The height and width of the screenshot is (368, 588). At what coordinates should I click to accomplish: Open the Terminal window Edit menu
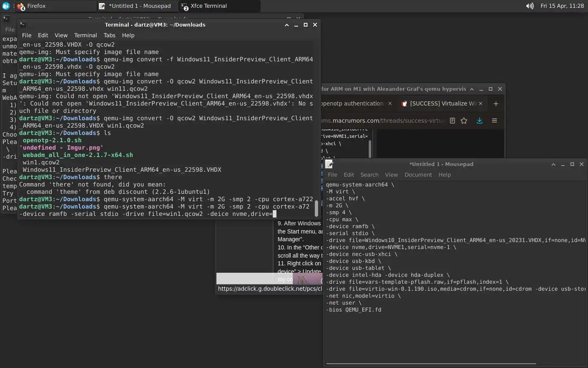pos(43,35)
